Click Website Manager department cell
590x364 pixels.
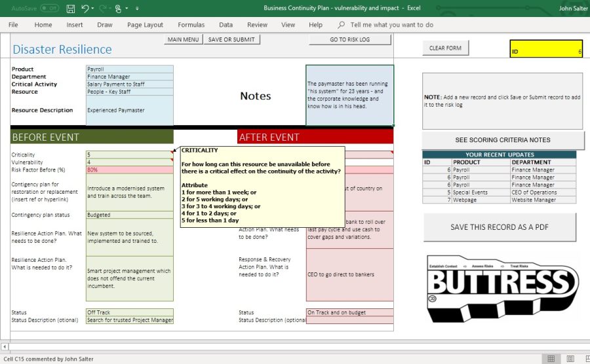click(543, 200)
